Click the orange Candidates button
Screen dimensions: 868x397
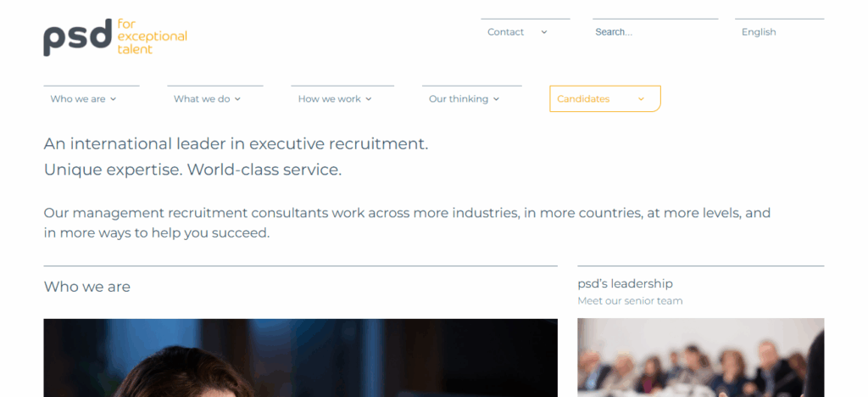583,99
